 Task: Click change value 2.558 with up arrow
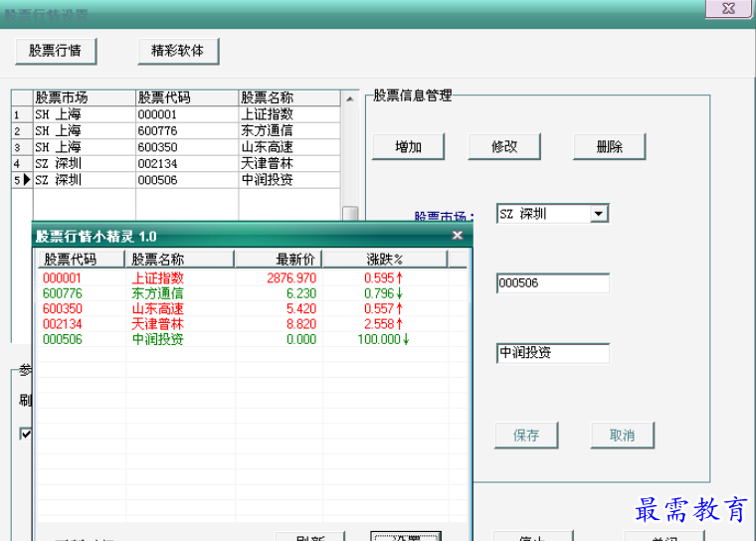tap(383, 324)
